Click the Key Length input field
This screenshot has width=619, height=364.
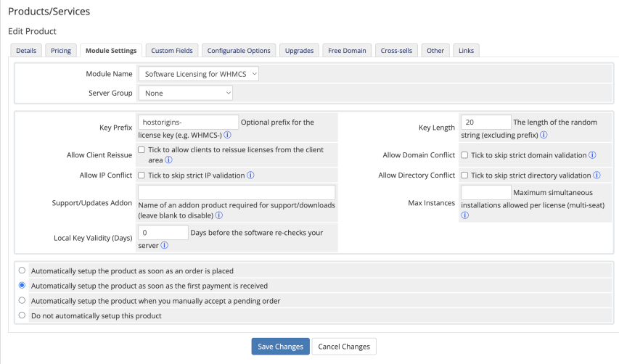[486, 123]
